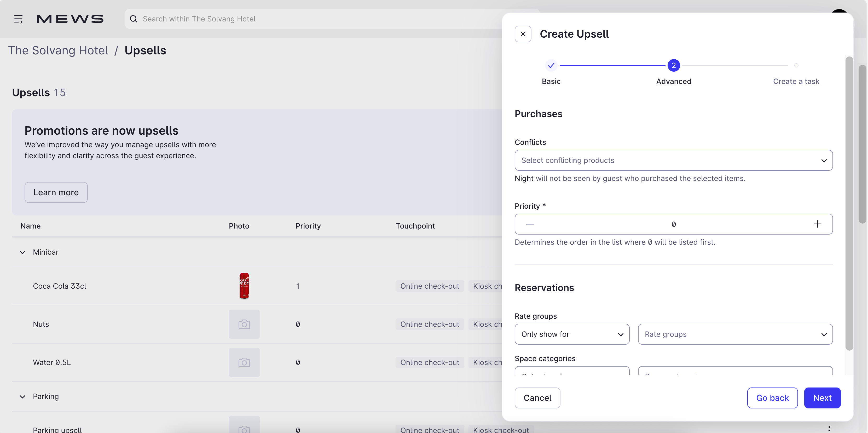Click the Learn more button
Image resolution: width=868 pixels, height=433 pixels.
click(56, 192)
